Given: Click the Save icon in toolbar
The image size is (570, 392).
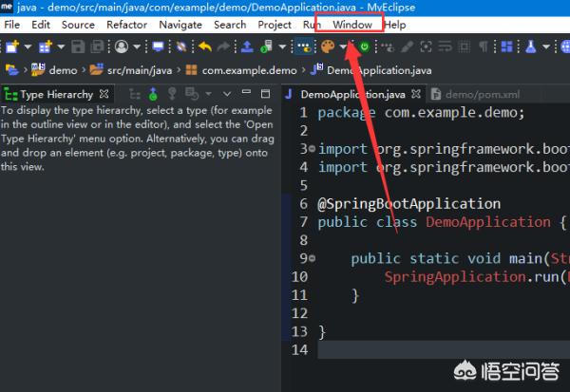Looking at the screenshot, I should [x=76, y=46].
